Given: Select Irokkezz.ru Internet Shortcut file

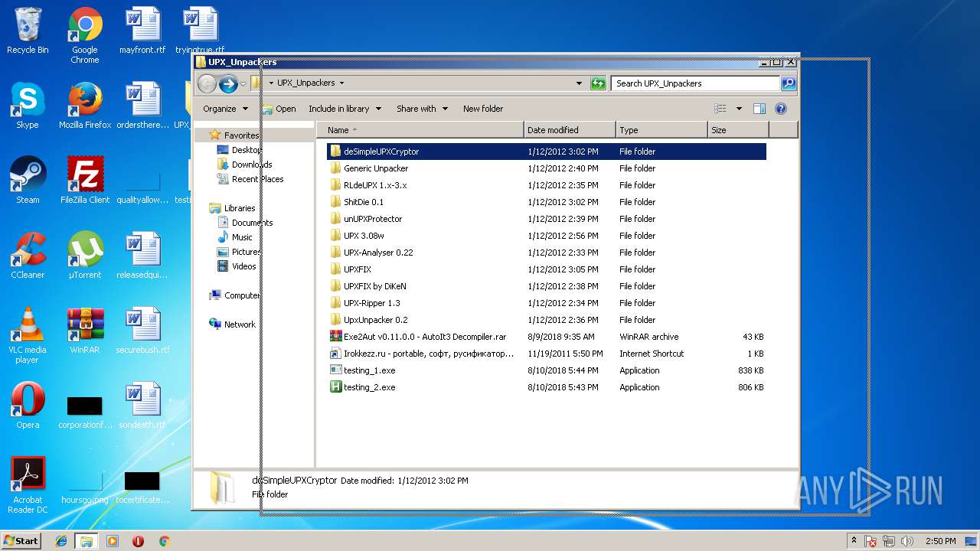Looking at the screenshot, I should pos(547,354).
